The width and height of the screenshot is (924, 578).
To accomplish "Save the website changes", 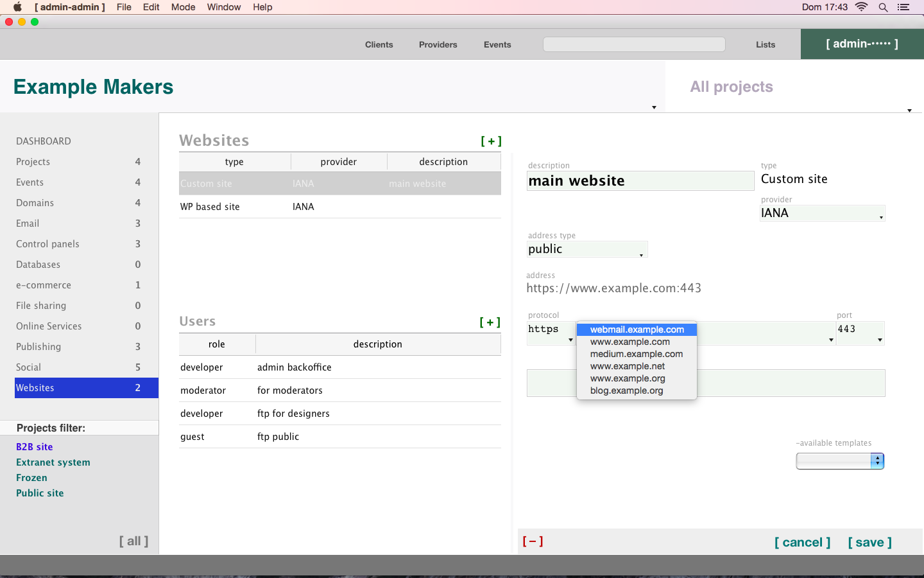I will pos(869,543).
